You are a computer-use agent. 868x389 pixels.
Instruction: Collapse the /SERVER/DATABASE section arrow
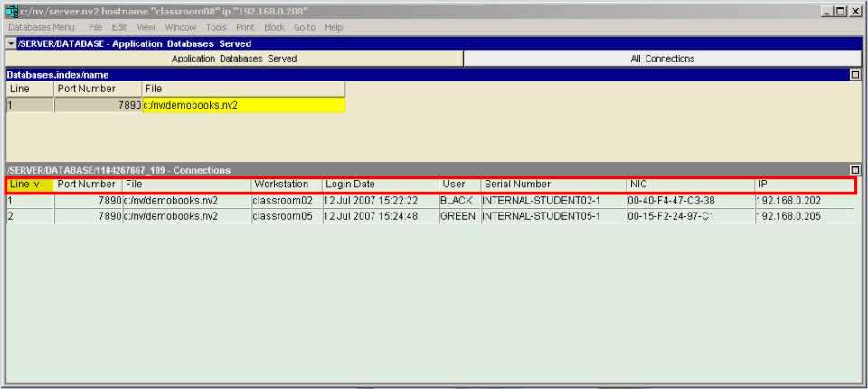(x=11, y=43)
